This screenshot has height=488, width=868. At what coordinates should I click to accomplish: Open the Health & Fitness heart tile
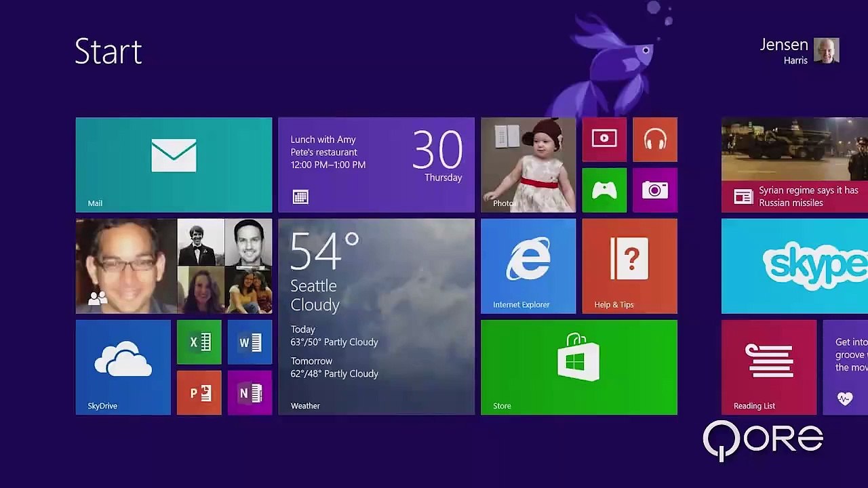point(845,367)
